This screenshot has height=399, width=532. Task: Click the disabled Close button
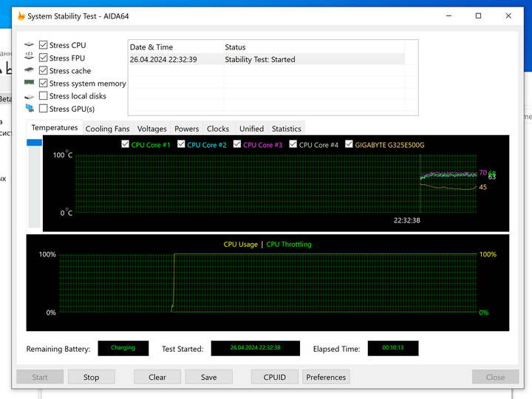click(495, 377)
